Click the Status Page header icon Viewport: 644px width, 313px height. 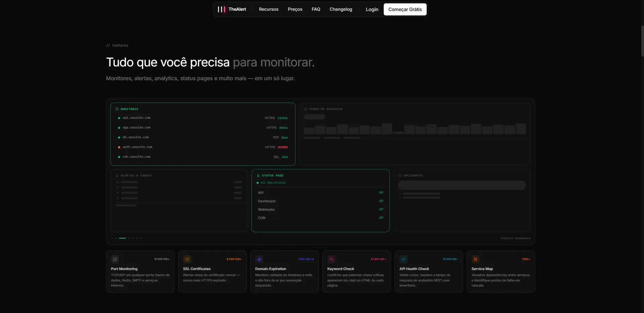pos(258,175)
